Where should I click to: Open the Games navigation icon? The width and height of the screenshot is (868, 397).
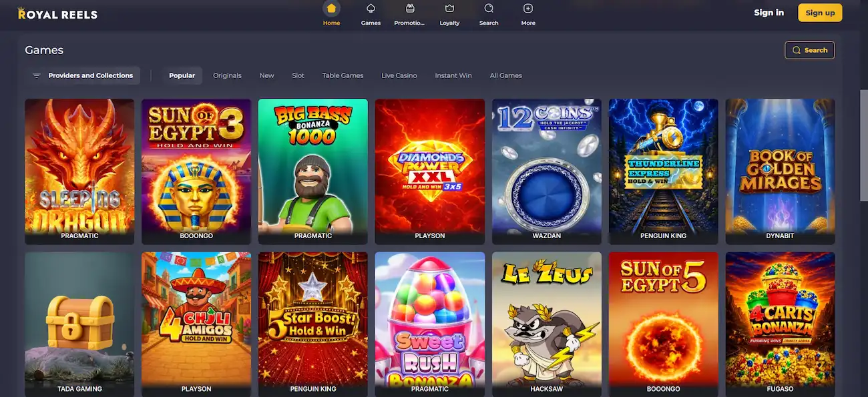coord(371,9)
